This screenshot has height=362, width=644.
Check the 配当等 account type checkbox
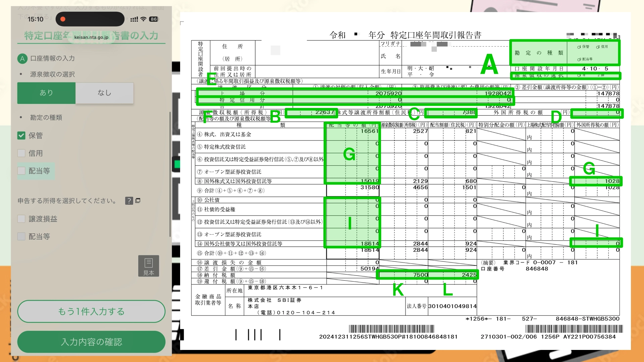coord(21,171)
